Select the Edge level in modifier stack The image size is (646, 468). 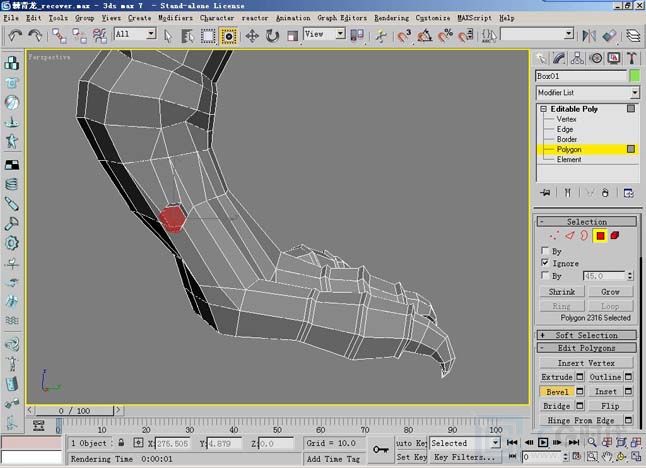coord(565,129)
